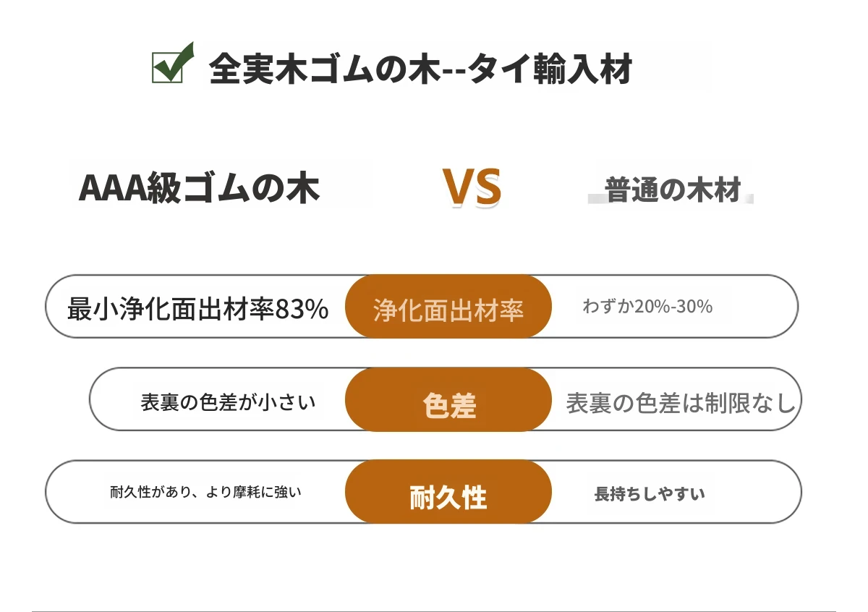The height and width of the screenshot is (612, 868).
Task: Click the orange 色差 pill
Action: click(448, 399)
